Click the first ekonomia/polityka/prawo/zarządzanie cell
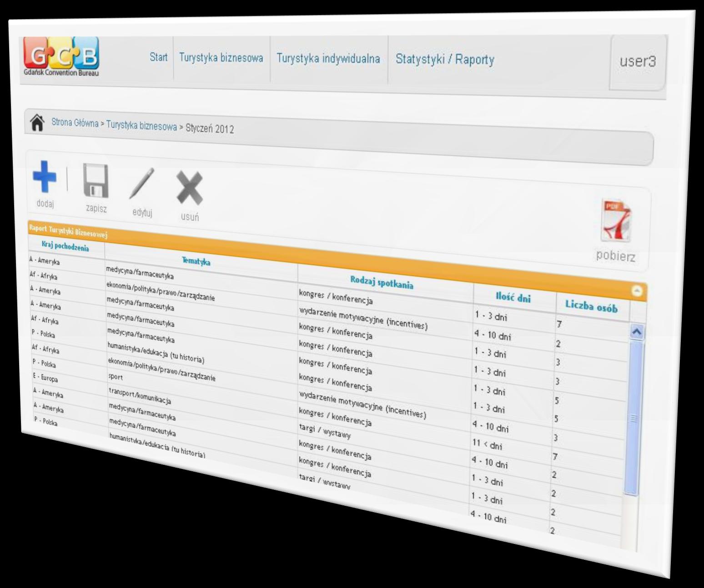Screen dimensions: 704x588 coord(161,292)
